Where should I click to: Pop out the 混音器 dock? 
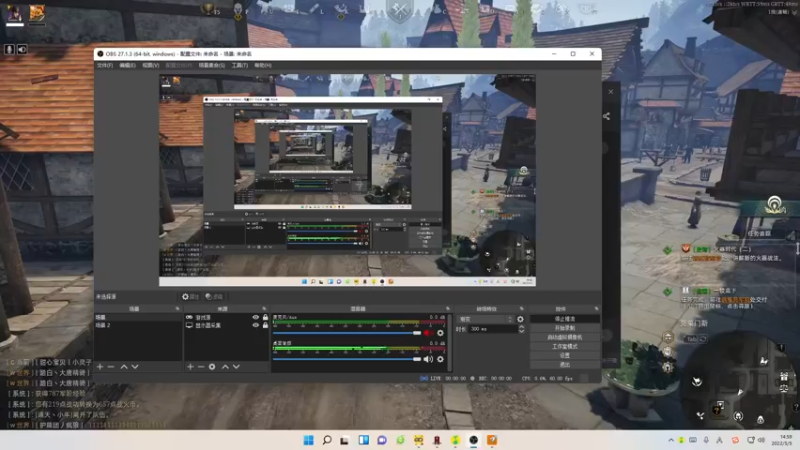448,309
